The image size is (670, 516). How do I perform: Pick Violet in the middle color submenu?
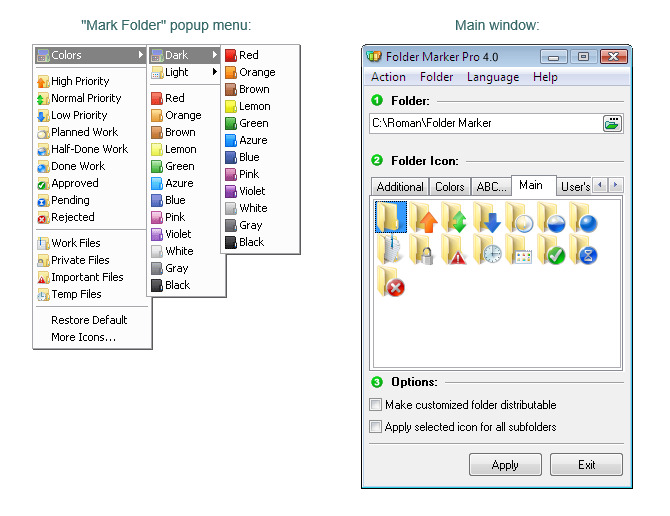186,234
